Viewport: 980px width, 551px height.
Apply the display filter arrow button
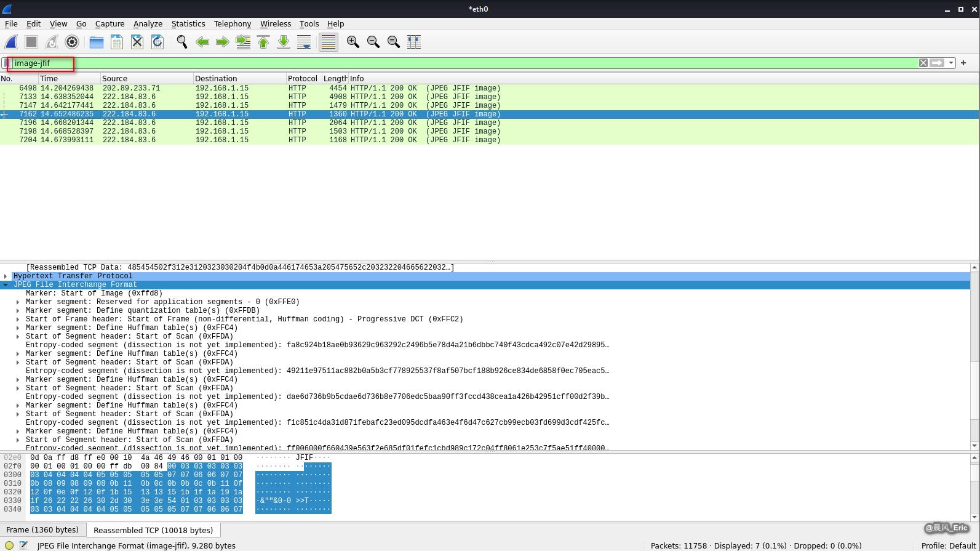[937, 63]
